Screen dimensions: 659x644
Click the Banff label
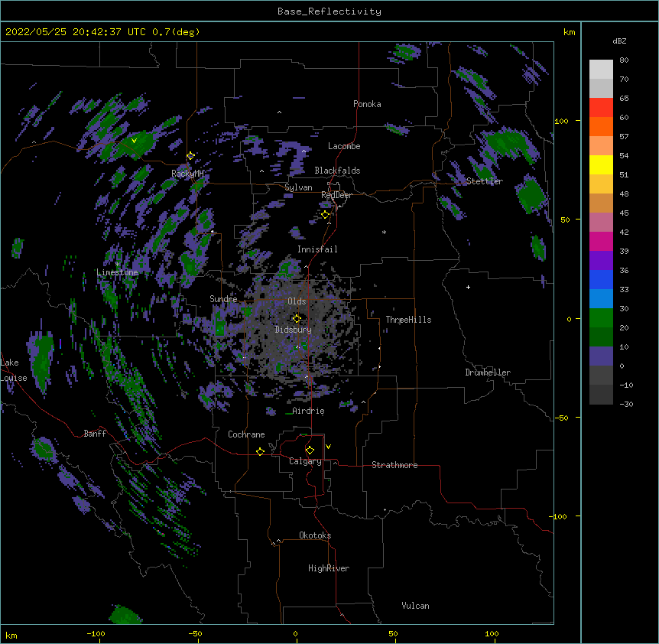95,434
